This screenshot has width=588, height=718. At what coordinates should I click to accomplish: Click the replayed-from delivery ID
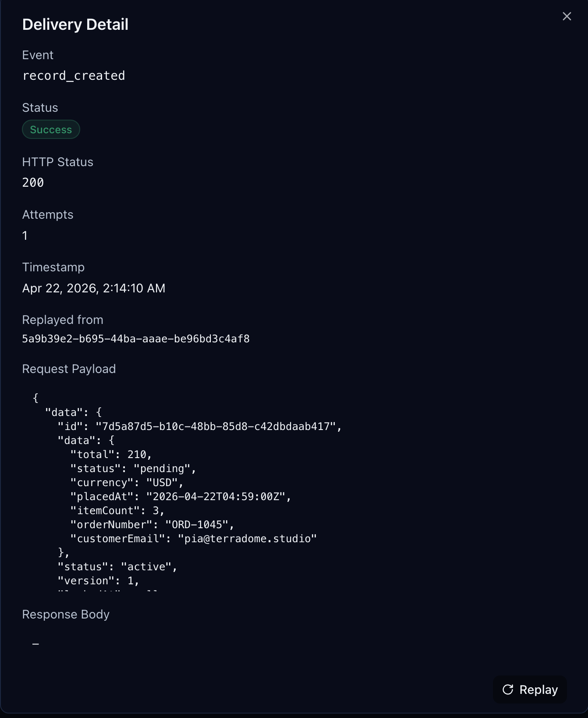pyautogui.click(x=136, y=339)
